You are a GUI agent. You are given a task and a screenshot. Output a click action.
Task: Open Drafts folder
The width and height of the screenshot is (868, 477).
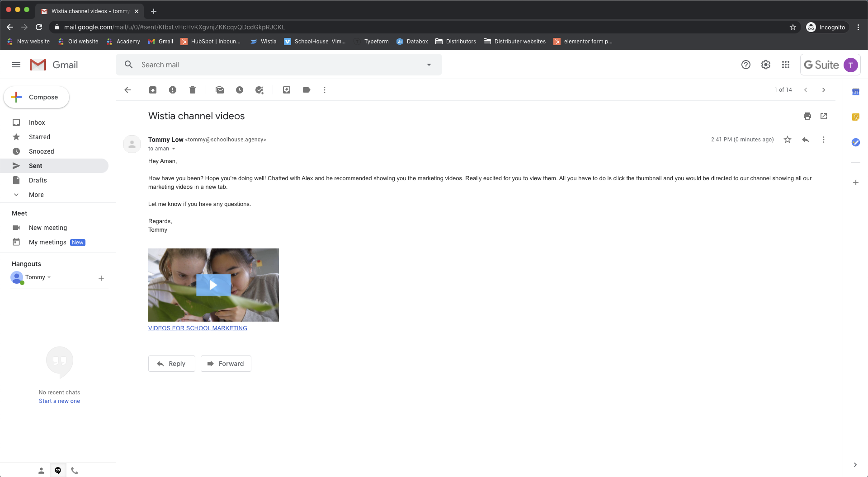(54, 180)
